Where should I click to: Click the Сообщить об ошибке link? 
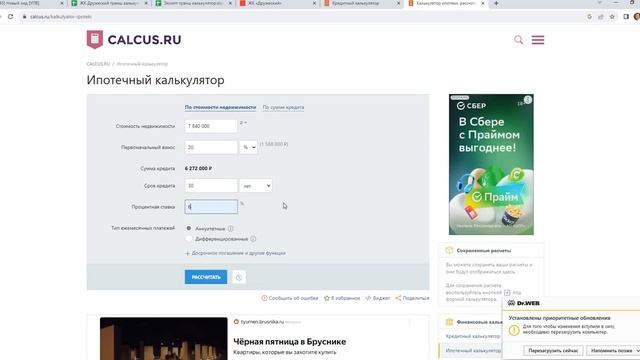pyautogui.click(x=290, y=298)
